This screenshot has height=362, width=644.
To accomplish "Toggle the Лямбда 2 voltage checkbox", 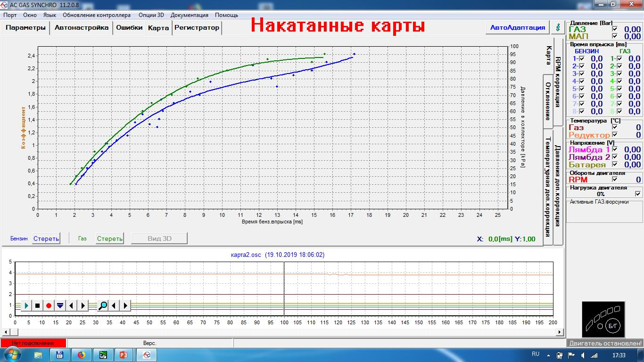I will (x=615, y=157).
